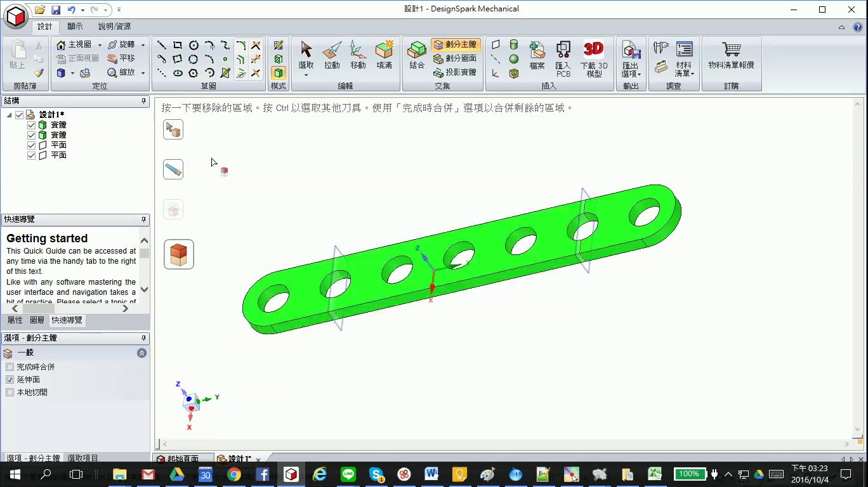The width and height of the screenshot is (868, 487).
Task: Toggle the 完成時合併 checkbox
Action: [10, 367]
